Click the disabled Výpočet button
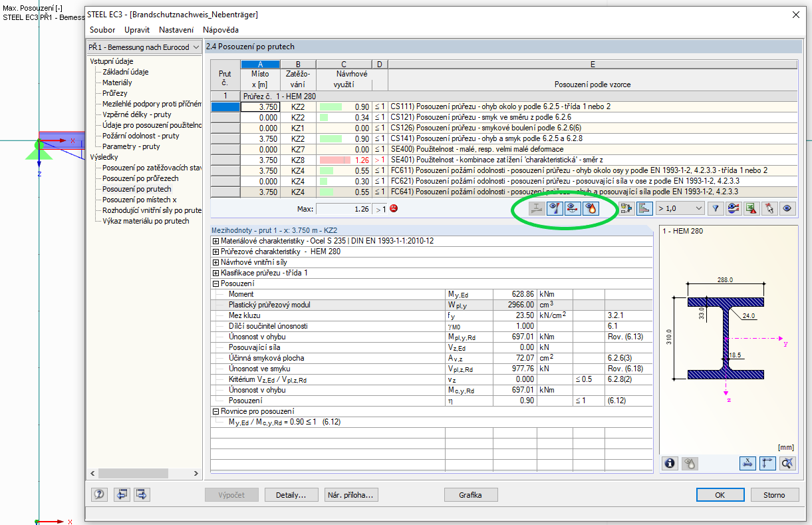 (x=231, y=495)
